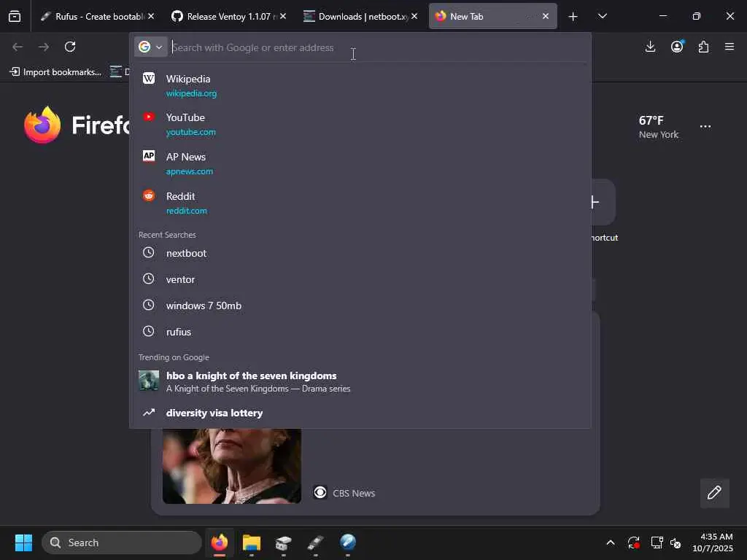Reload the current page
Viewport: 747px width, 560px height.
click(x=70, y=47)
